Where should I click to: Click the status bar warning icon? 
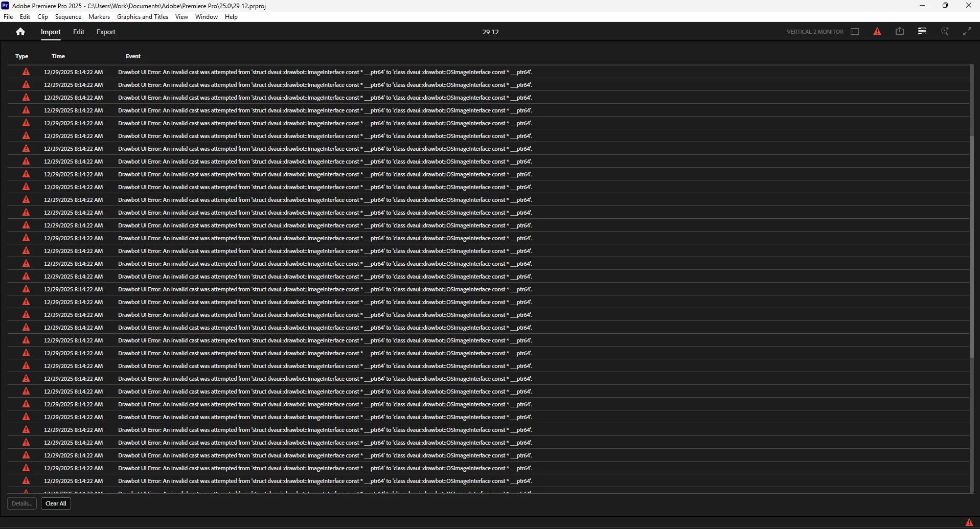(969, 522)
